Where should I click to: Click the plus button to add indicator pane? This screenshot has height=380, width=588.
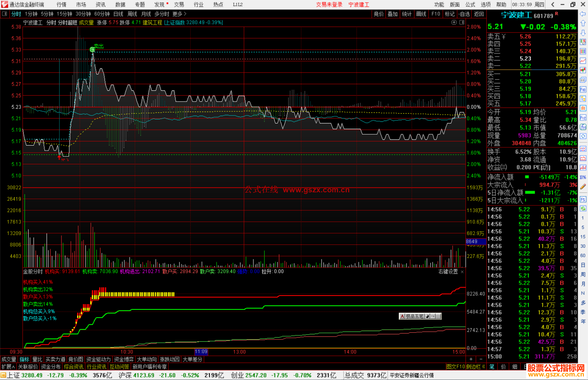[471, 359]
